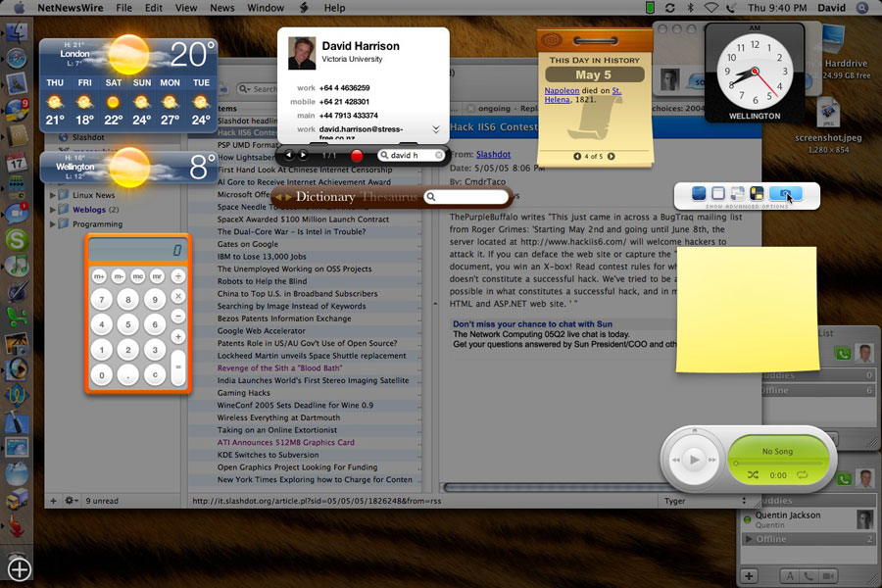Click the equals key on the calculator

177,367
